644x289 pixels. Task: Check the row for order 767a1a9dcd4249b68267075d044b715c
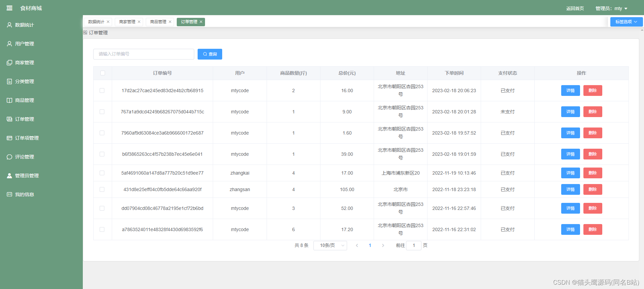click(102, 112)
